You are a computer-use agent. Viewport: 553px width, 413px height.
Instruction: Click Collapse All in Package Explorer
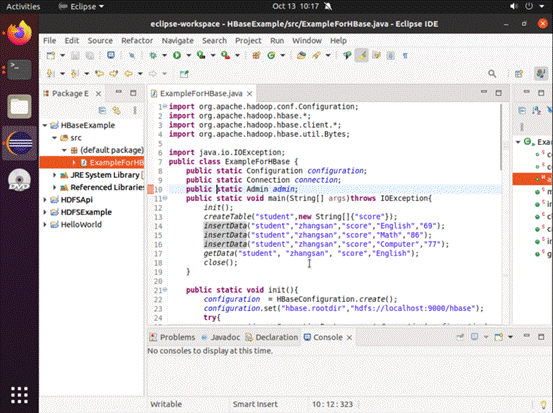pos(102,110)
